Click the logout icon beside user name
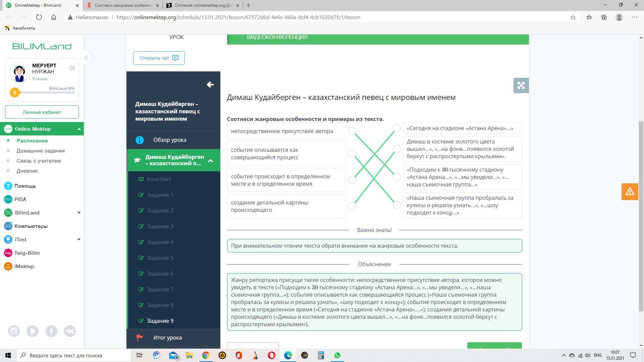 tap(72, 68)
